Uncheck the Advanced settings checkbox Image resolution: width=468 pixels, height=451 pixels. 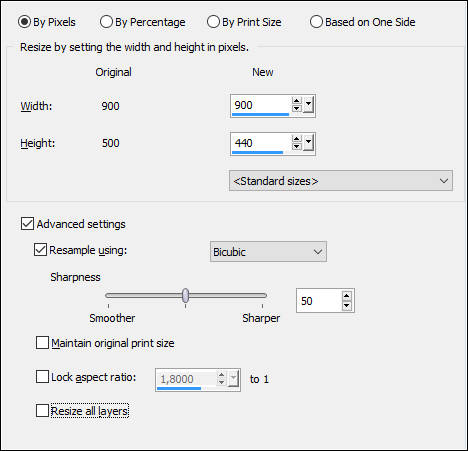[x=27, y=224]
